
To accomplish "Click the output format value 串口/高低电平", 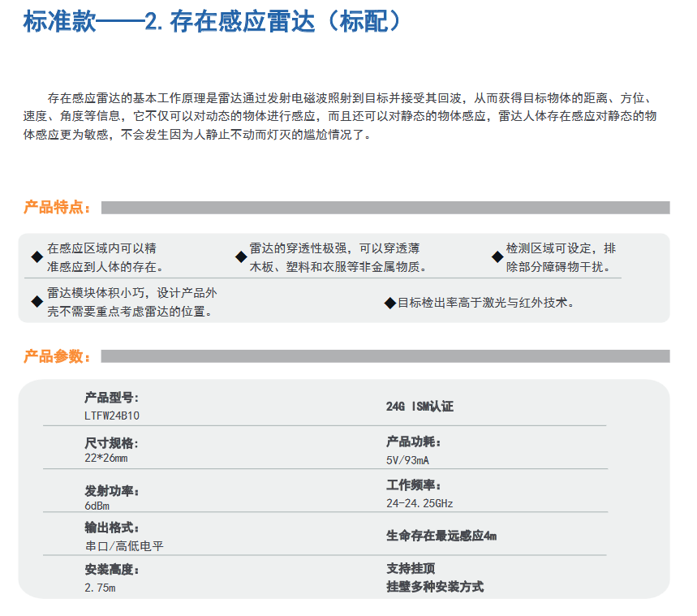I will [x=123, y=546].
